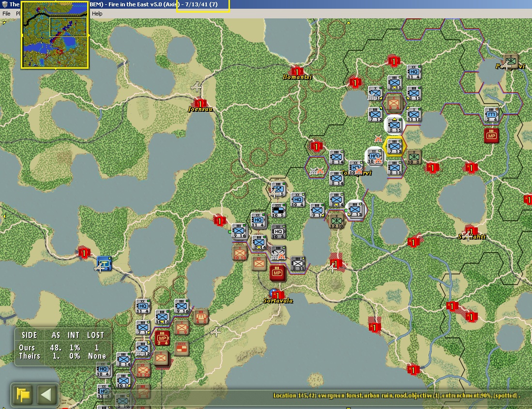Click the Joensuu town label
This screenshot has height=409, width=532.
pos(200,109)
